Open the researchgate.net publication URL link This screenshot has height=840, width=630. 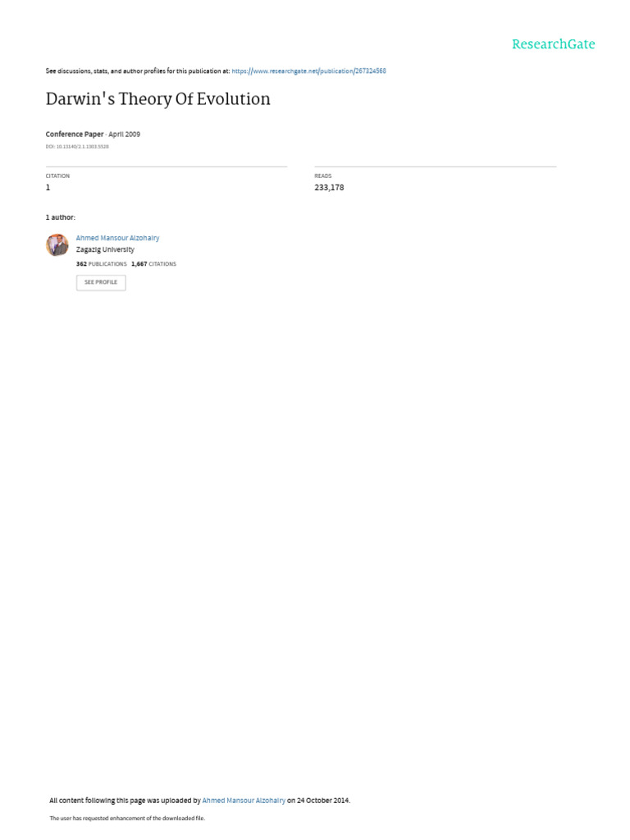click(x=308, y=71)
